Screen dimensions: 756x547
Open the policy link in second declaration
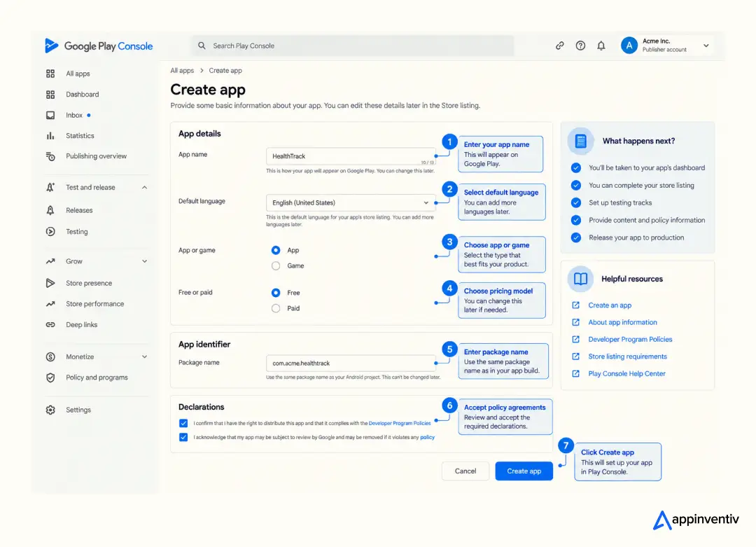427,437
